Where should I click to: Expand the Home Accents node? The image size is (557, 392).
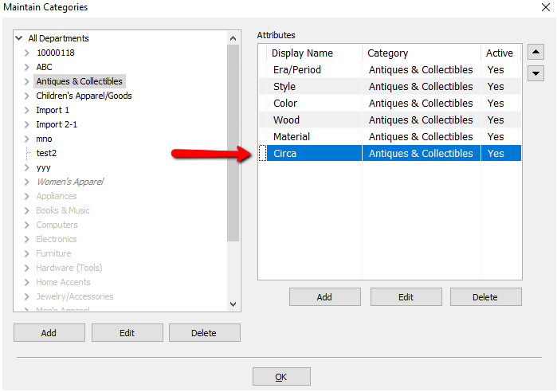pos(27,282)
